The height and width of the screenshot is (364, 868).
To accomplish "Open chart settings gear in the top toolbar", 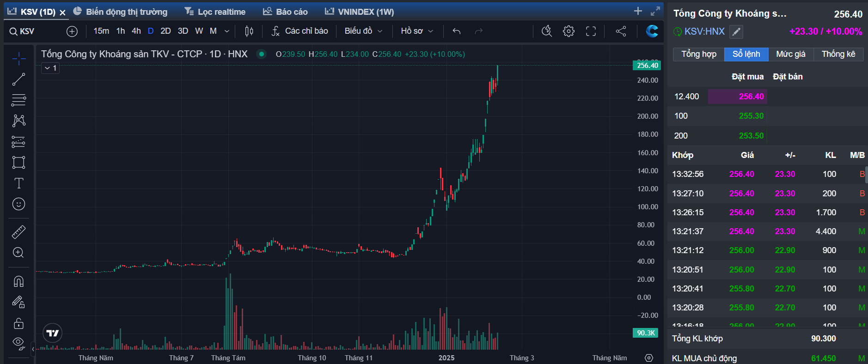I will (569, 31).
